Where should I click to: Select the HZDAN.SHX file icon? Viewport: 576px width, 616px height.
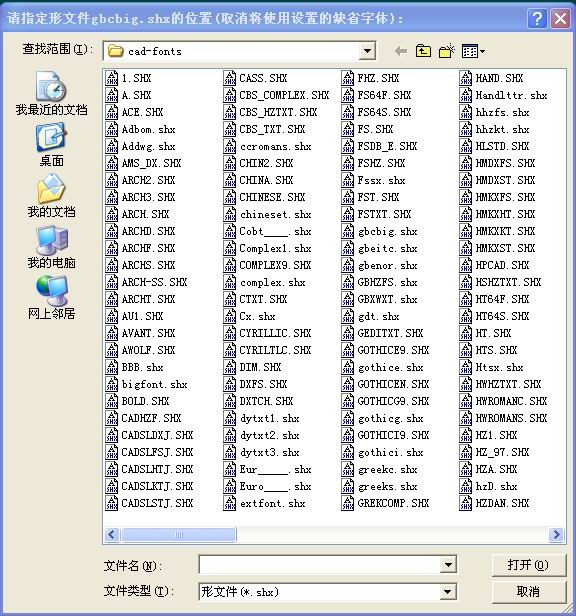click(466, 503)
